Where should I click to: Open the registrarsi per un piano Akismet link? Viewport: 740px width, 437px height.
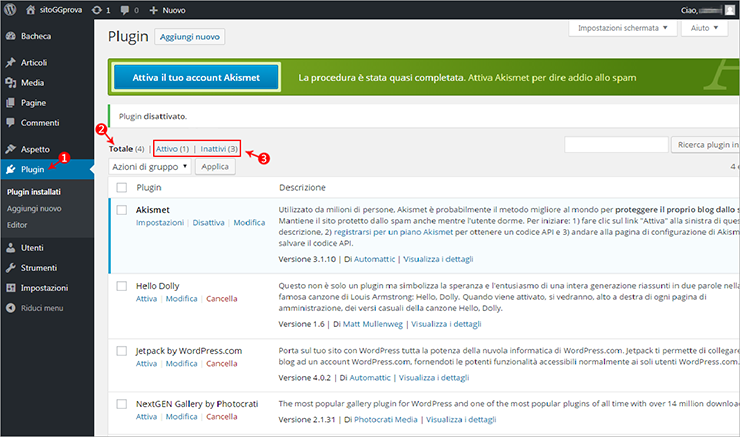tap(393, 232)
